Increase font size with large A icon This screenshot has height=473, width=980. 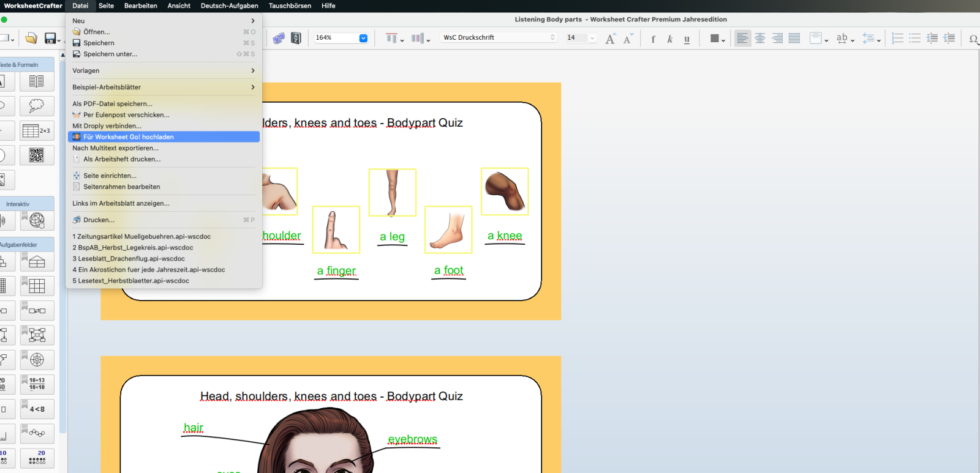[x=610, y=39]
